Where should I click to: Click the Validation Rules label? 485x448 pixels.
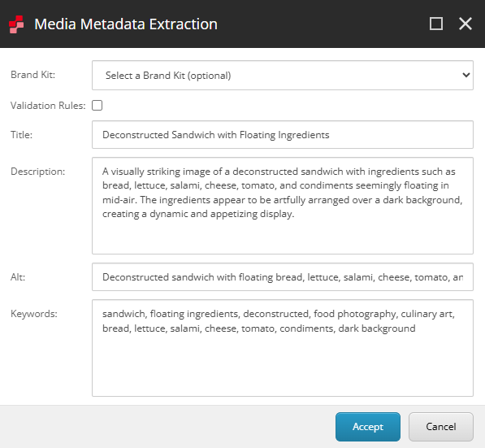click(x=48, y=106)
